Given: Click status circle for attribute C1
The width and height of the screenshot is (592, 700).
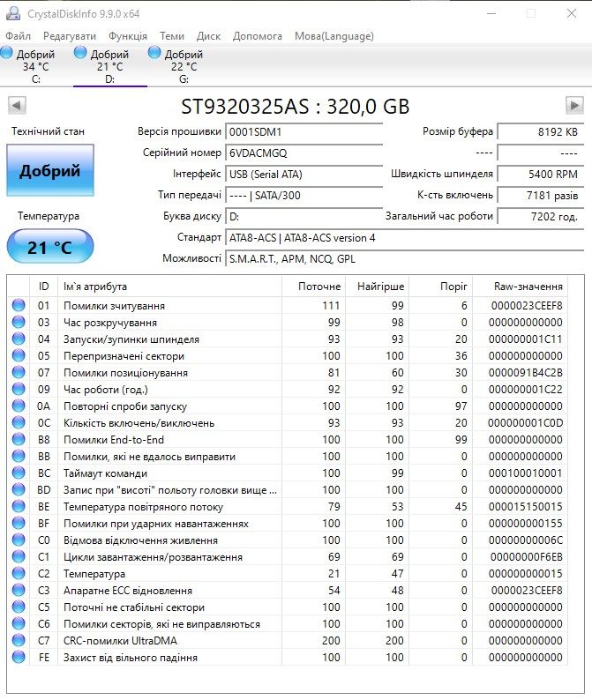Looking at the screenshot, I should tap(19, 556).
